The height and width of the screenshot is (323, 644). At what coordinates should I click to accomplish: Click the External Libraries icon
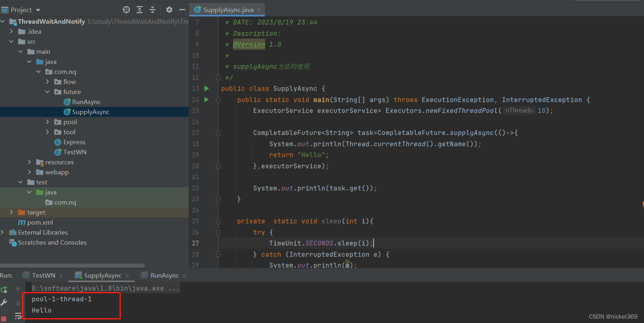13,232
